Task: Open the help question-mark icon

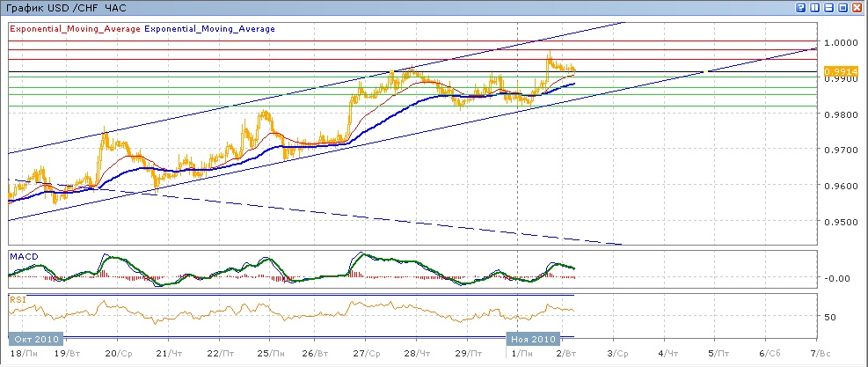Action: (x=800, y=8)
